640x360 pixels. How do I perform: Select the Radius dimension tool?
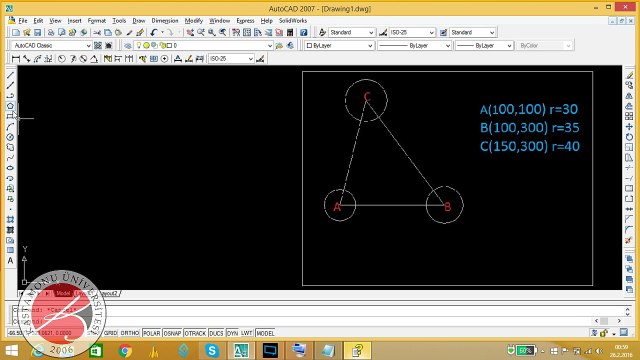(x=62, y=59)
